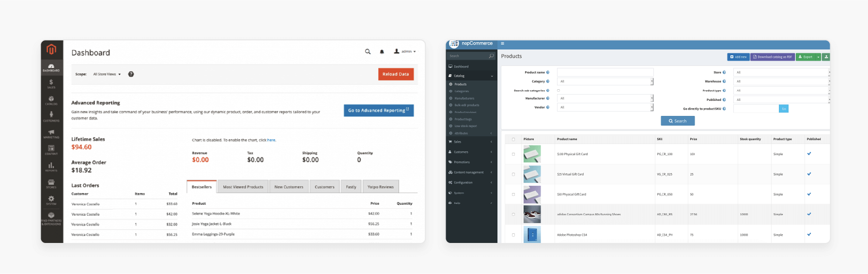Switch to the Fastly tab
The width and height of the screenshot is (868, 274).
[x=351, y=187]
